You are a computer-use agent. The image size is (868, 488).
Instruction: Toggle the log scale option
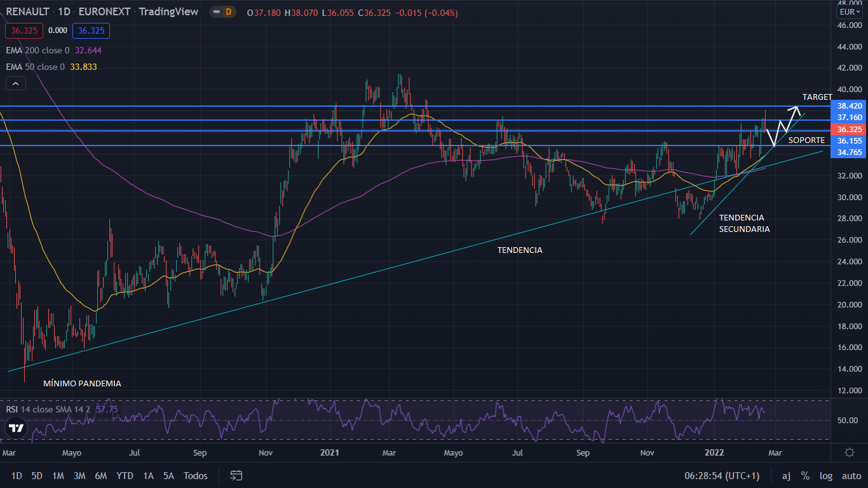(x=826, y=476)
